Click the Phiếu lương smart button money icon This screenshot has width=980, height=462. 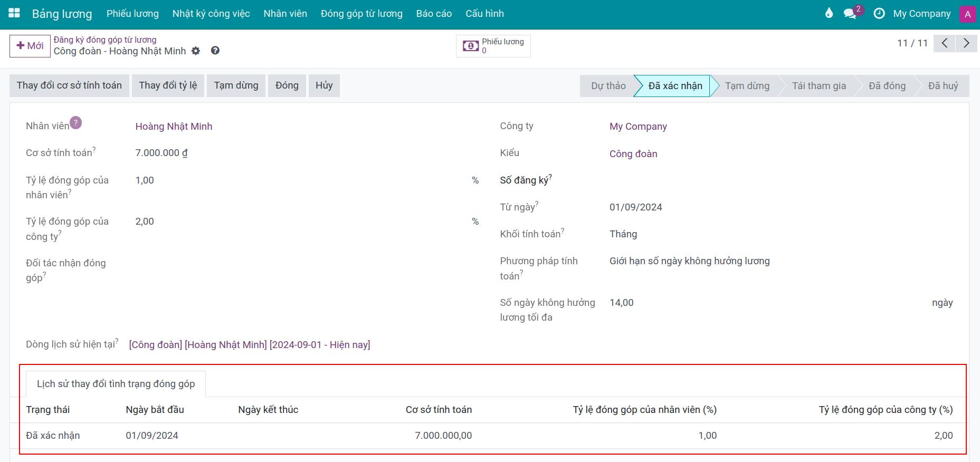click(470, 46)
